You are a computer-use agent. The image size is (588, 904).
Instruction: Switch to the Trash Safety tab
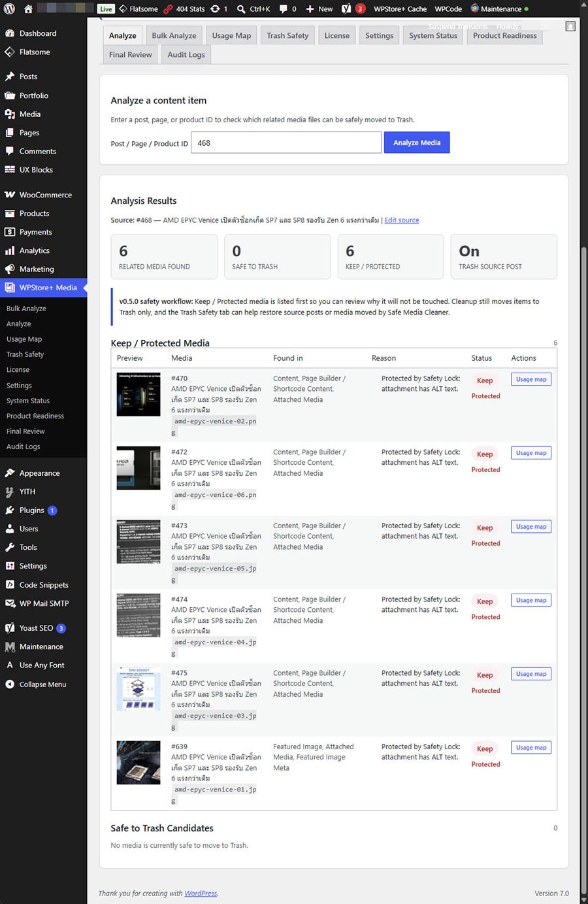coord(287,35)
